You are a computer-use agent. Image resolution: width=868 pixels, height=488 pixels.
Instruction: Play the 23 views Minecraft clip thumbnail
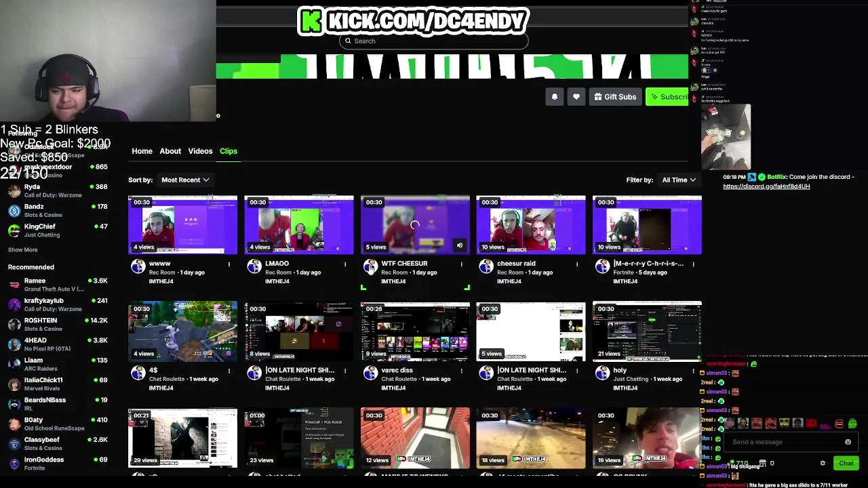299,438
